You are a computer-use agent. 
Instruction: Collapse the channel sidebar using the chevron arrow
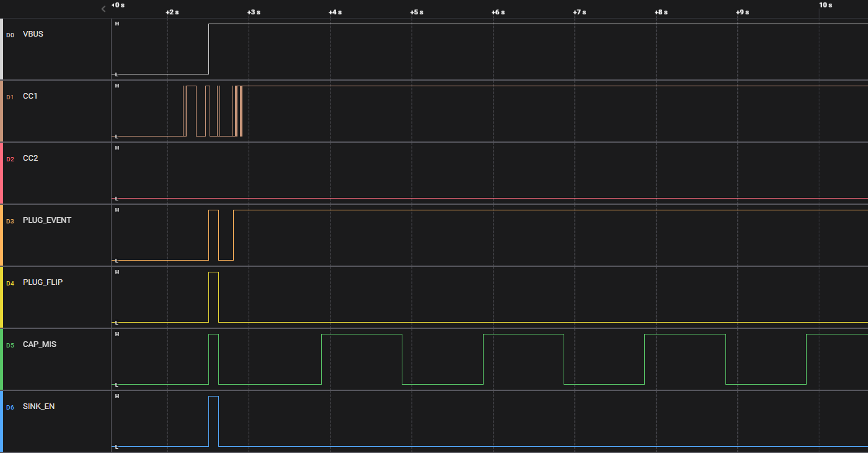[x=104, y=9]
